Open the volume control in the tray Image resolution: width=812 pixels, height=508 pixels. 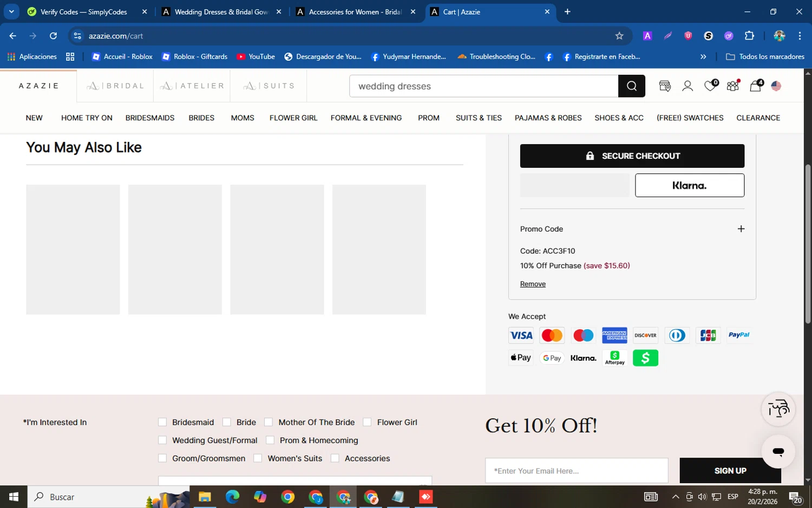click(x=702, y=497)
